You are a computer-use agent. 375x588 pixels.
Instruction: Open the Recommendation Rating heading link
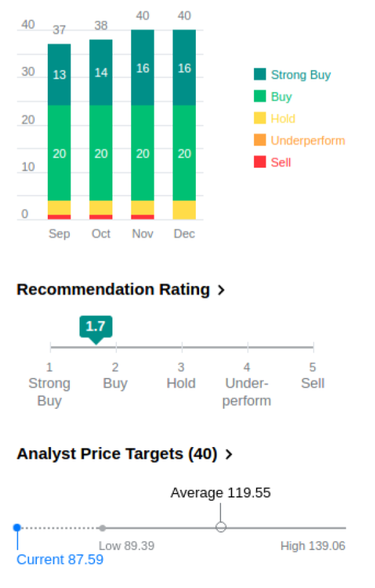click(113, 289)
